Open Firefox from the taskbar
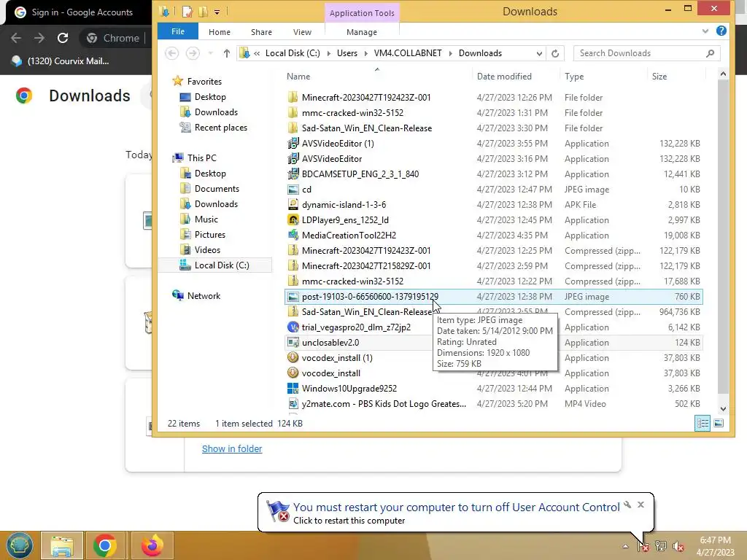The image size is (747, 560). pos(152,545)
